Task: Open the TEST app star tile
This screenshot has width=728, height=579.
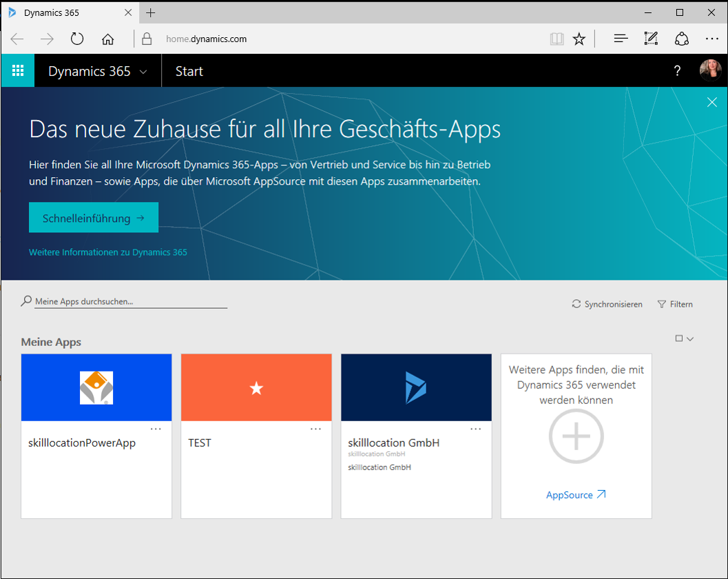Action: pos(256,387)
